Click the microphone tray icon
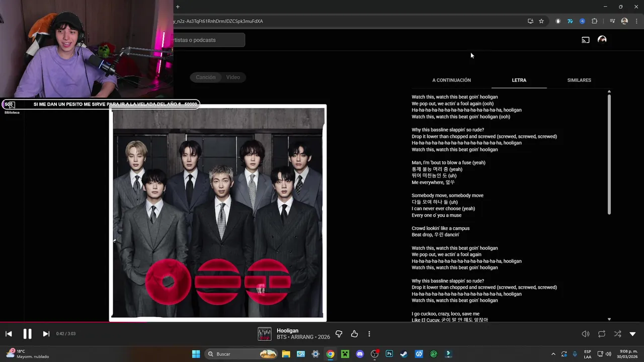The image size is (644, 362). [x=575, y=354]
